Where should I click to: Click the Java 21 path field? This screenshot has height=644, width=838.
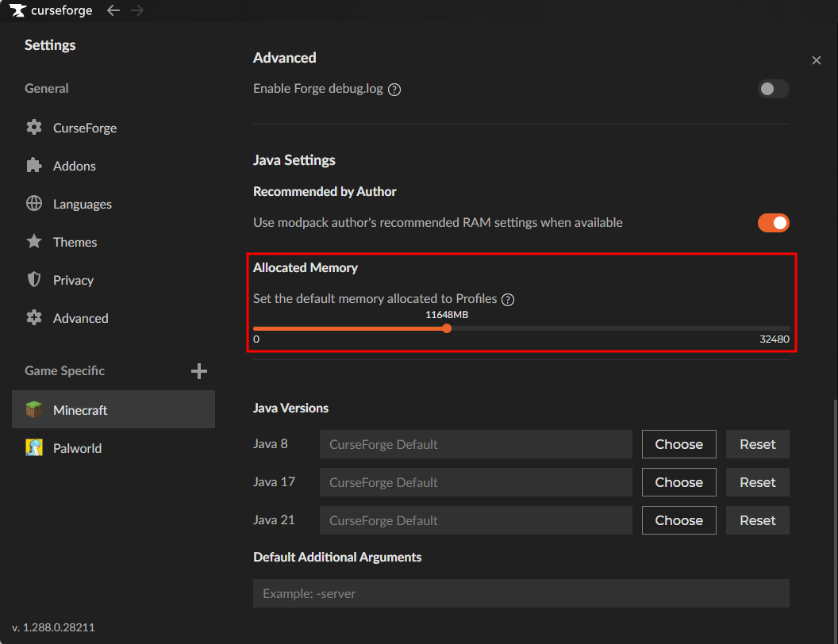pos(475,520)
